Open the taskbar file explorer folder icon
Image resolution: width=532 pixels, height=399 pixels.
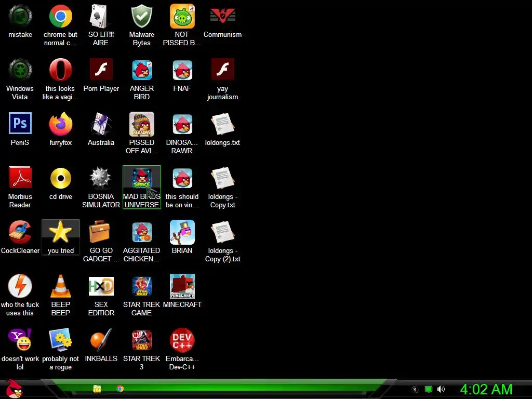tap(97, 389)
